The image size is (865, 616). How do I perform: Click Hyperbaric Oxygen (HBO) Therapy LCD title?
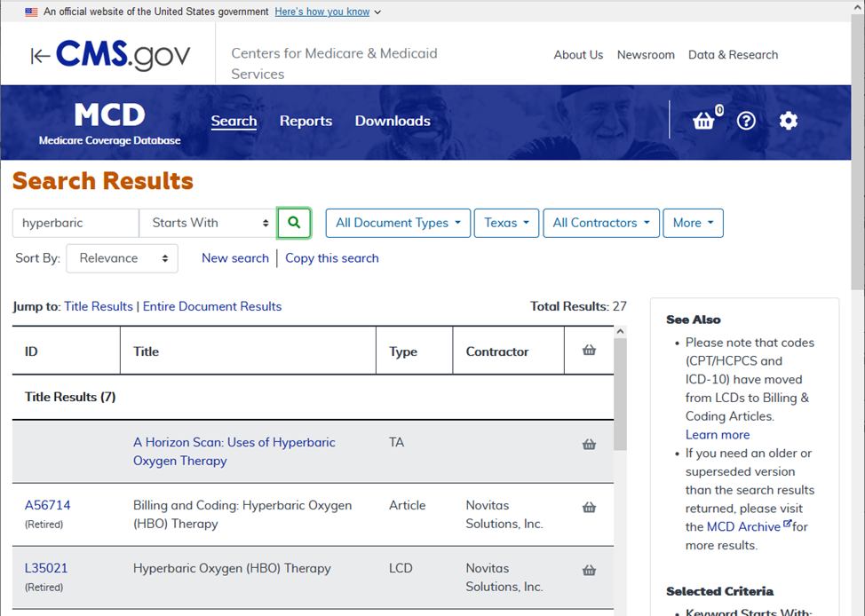[x=232, y=568]
